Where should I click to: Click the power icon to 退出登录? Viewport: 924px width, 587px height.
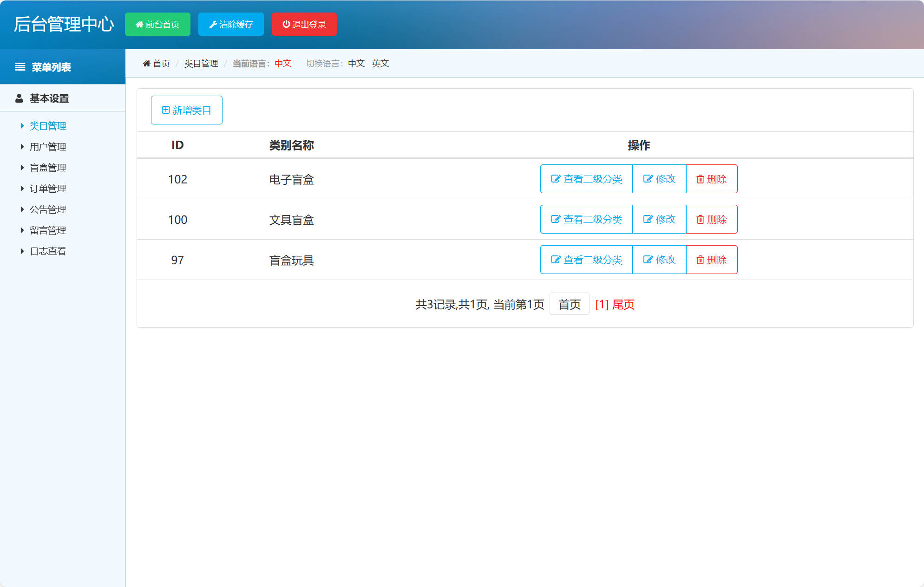(285, 24)
